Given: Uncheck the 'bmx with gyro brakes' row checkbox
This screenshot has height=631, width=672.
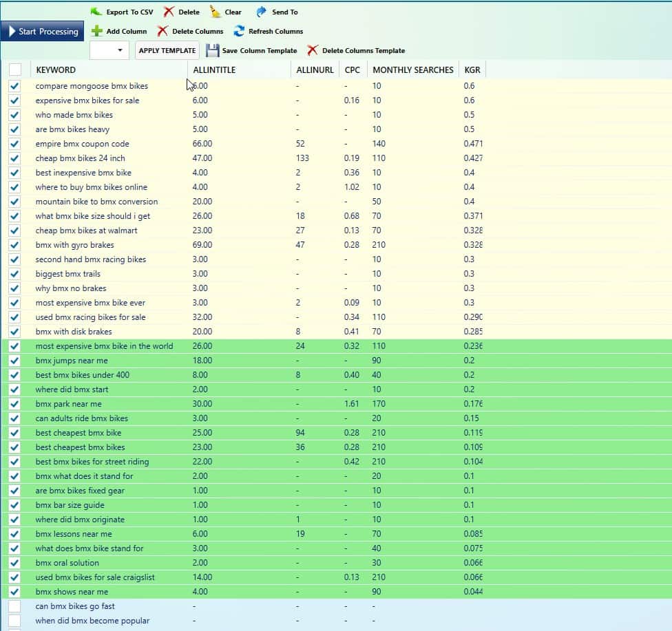Looking at the screenshot, I should [x=14, y=245].
